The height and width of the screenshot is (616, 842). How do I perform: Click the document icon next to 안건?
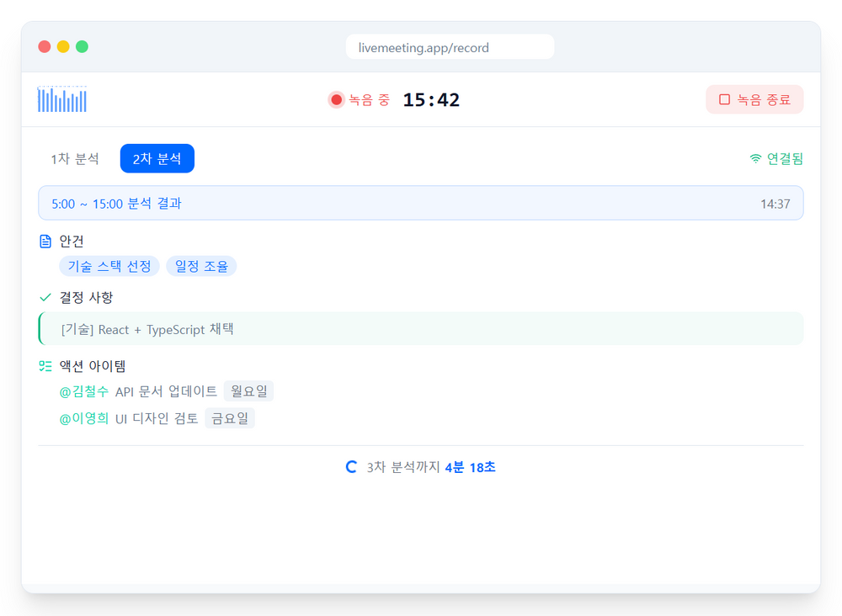click(45, 242)
